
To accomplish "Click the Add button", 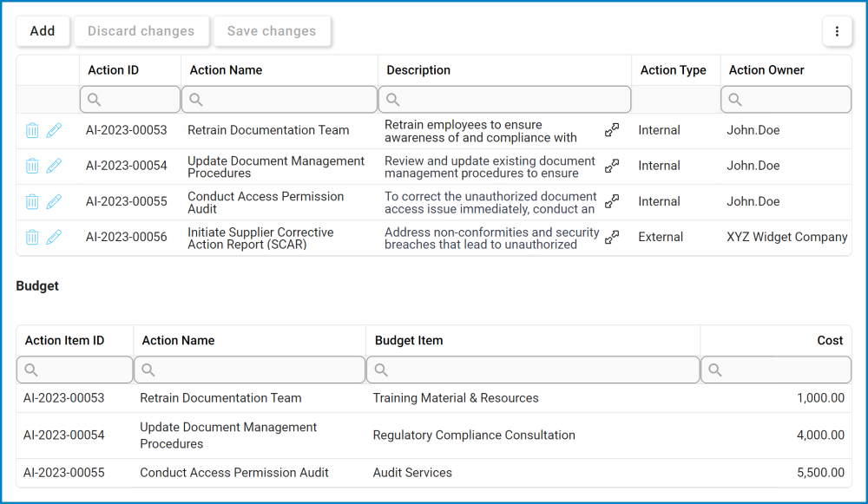I will click(x=43, y=31).
